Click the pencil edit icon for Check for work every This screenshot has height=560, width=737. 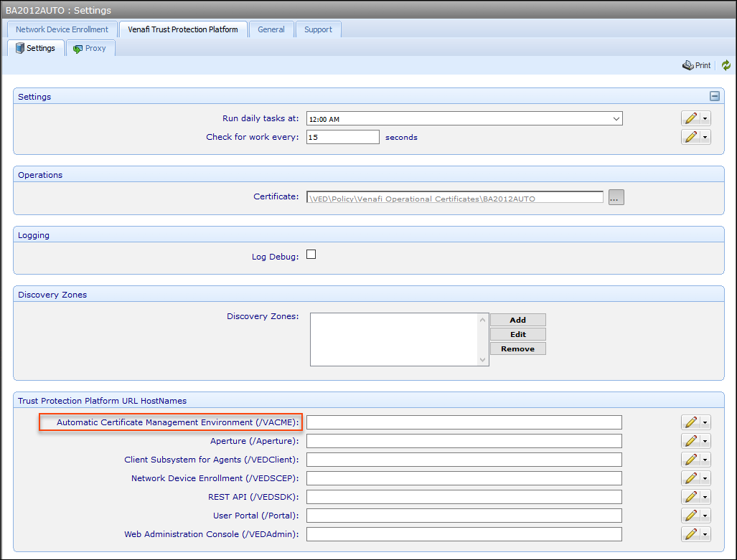[691, 136]
